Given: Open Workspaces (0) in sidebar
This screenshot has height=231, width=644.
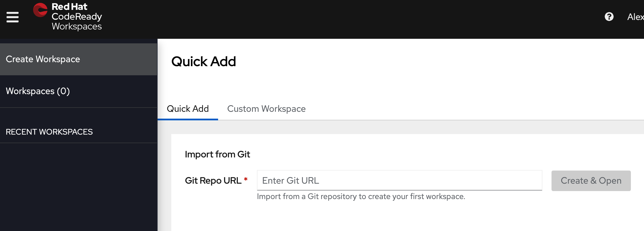Looking at the screenshot, I should click(79, 91).
